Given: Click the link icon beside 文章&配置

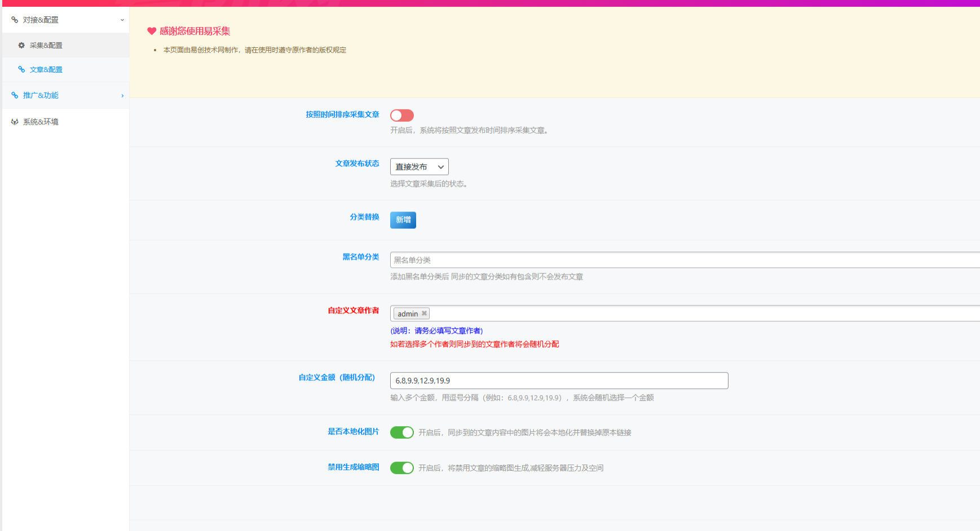Looking at the screenshot, I should click(x=21, y=69).
